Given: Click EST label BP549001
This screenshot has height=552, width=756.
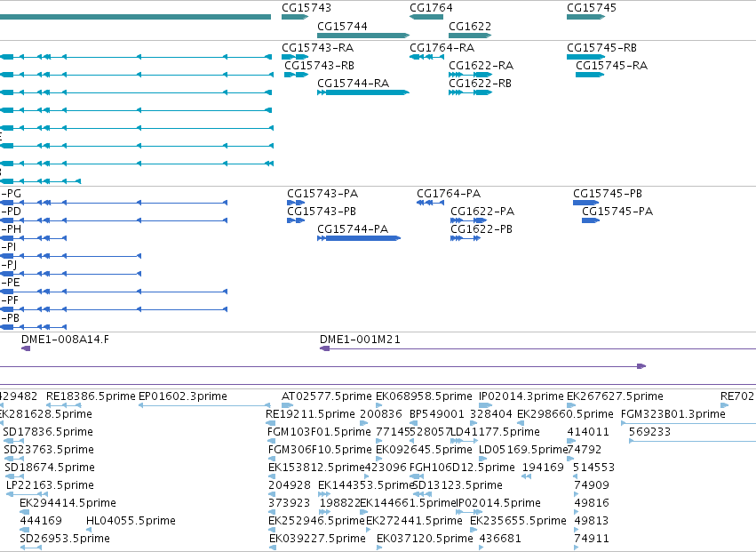Looking at the screenshot, I should click(x=437, y=414).
